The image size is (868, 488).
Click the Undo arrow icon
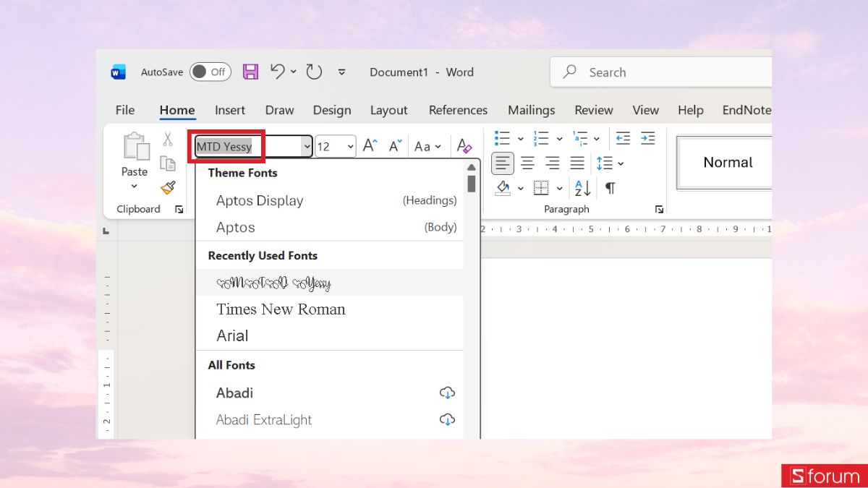pyautogui.click(x=278, y=72)
